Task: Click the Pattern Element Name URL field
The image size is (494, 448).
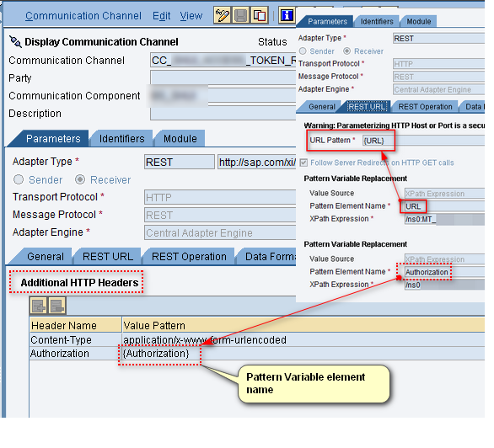Action: [444, 206]
